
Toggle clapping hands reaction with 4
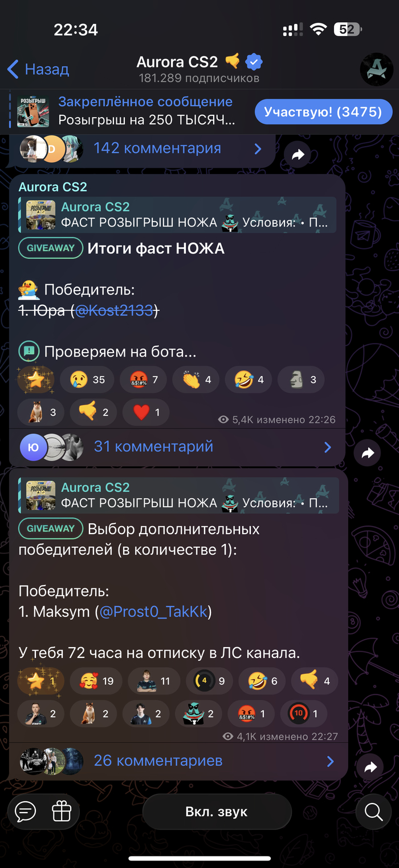tap(196, 380)
